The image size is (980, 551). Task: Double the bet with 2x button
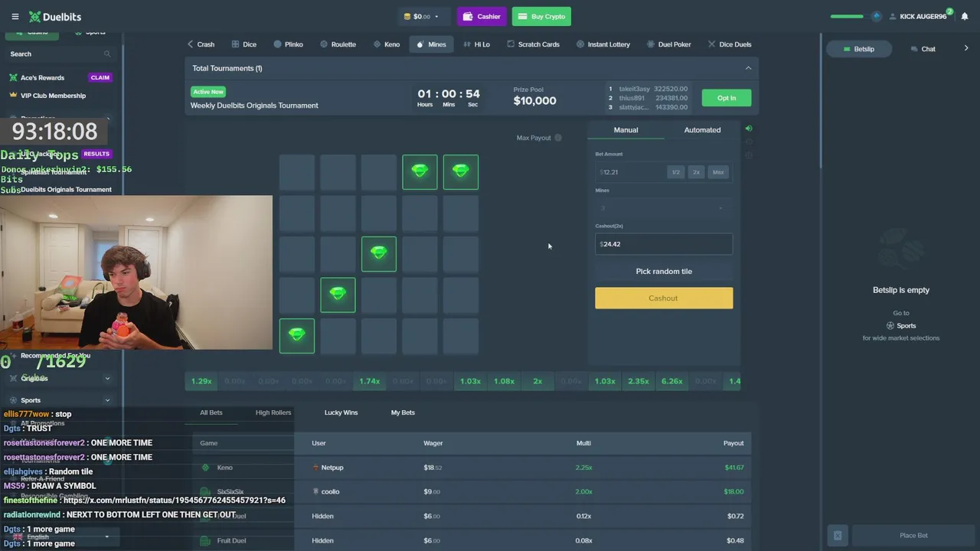[696, 172]
